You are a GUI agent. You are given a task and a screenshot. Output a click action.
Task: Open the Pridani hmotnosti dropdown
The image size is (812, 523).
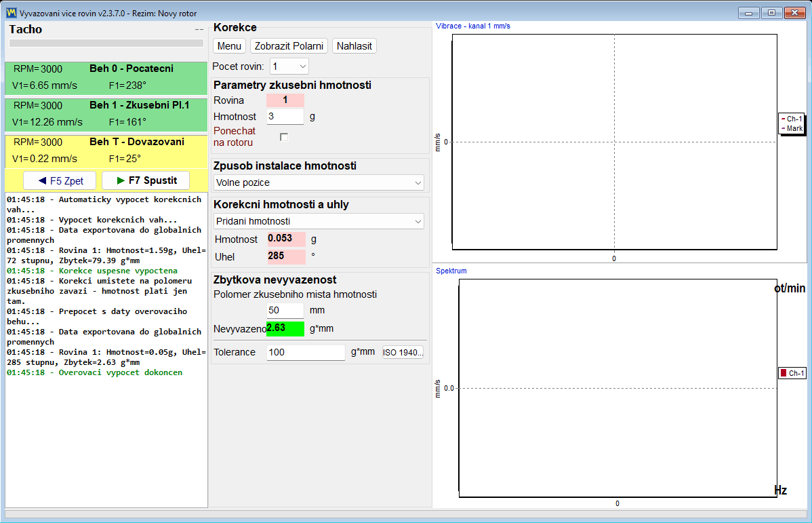[x=319, y=221]
